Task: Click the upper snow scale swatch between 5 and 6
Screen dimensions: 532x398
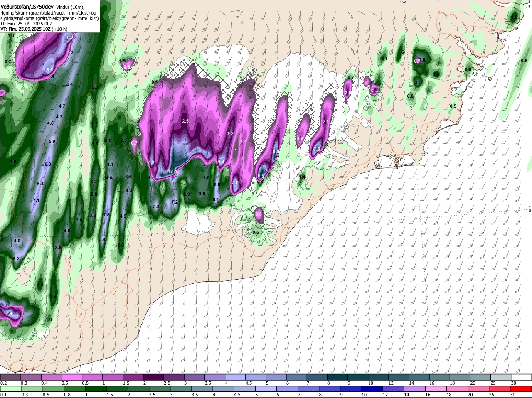Action: click(x=276, y=377)
